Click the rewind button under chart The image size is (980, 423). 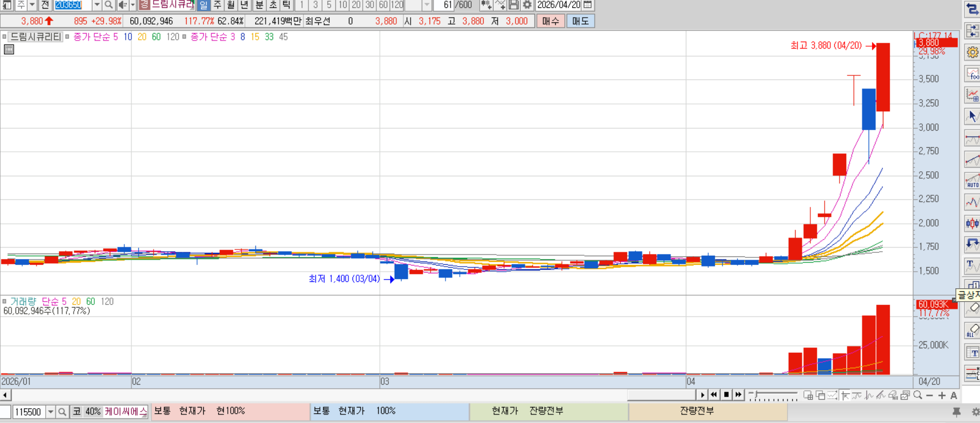tap(714, 395)
